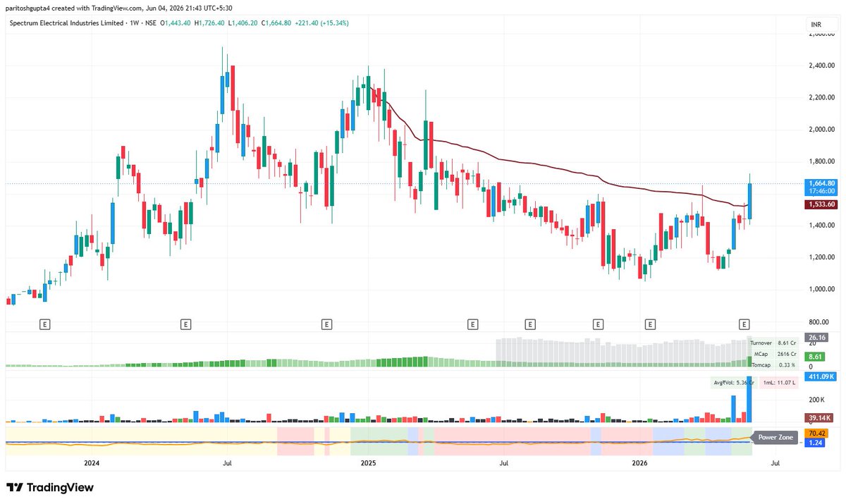Click the blue 1.24 indicator value

point(814,443)
